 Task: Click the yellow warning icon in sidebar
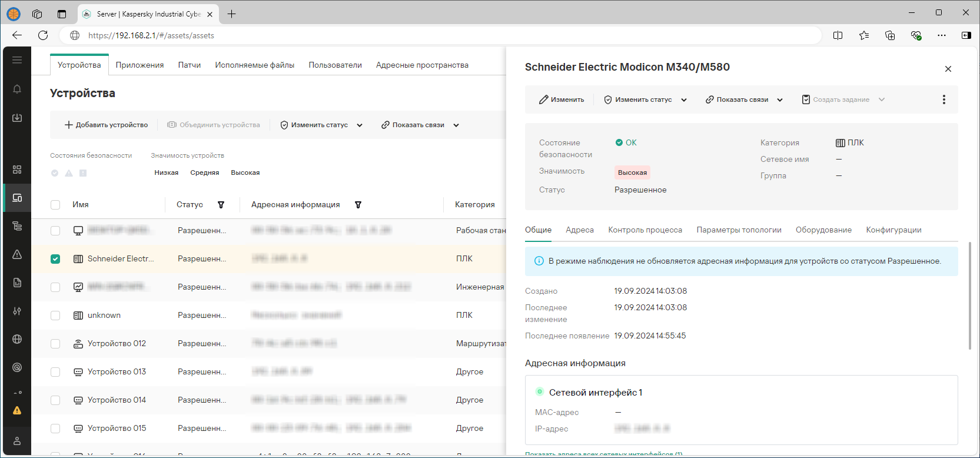17,410
